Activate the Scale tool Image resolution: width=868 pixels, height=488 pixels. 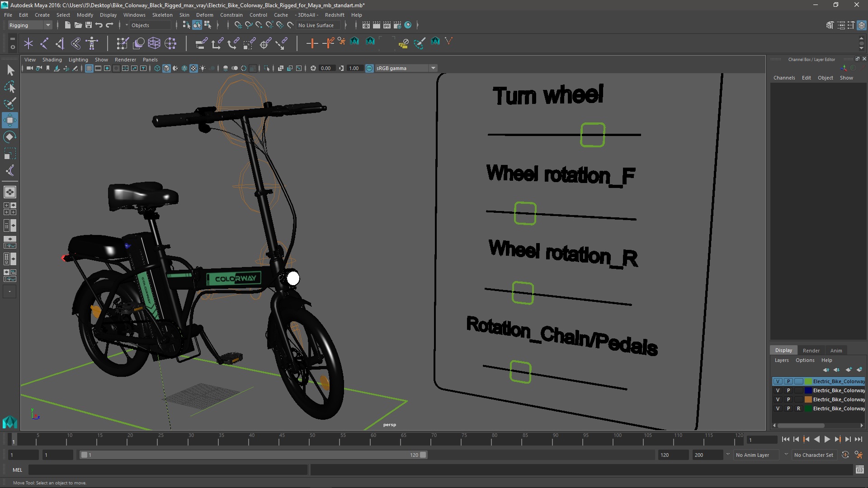point(10,154)
